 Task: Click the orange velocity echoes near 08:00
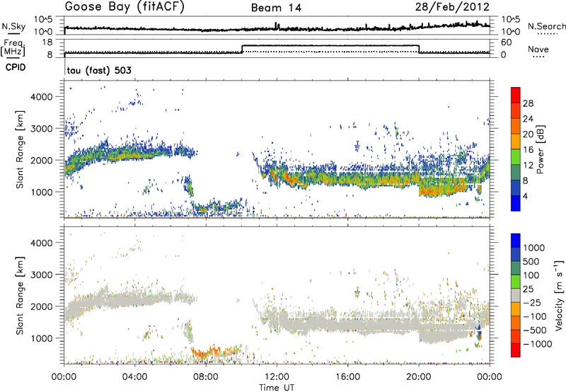coord(206,352)
